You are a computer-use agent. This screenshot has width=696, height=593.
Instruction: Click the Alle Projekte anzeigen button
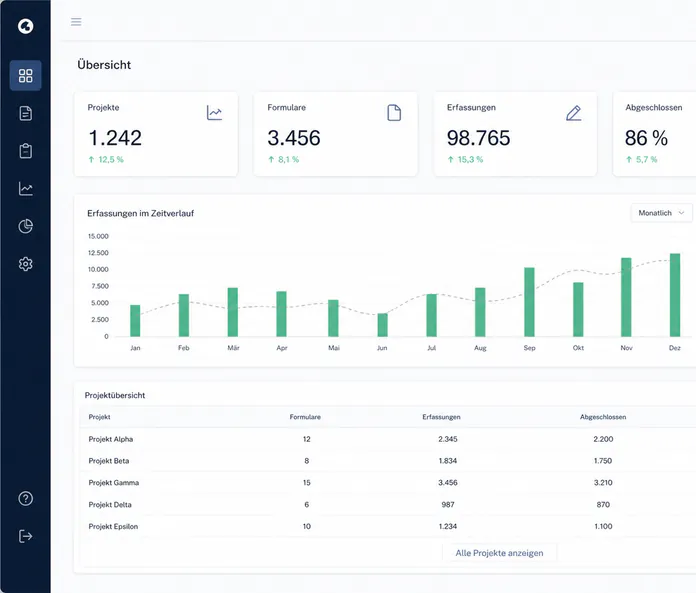tap(499, 553)
